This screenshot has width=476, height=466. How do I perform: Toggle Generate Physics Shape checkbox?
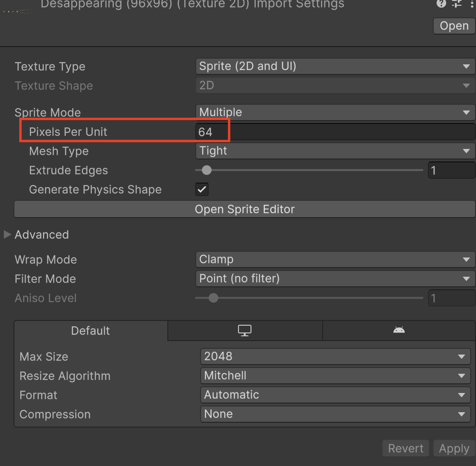click(202, 189)
